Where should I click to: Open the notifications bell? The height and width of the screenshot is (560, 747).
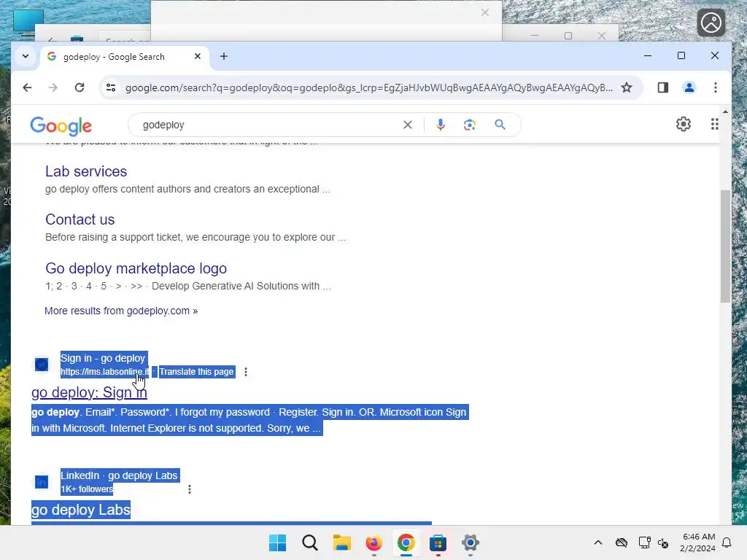727,542
